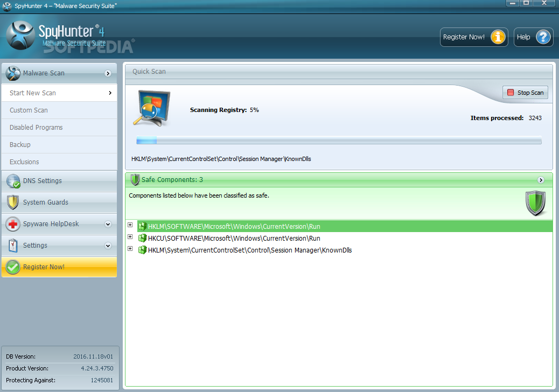
Task: Open the Exclusions section
Action: tap(59, 162)
